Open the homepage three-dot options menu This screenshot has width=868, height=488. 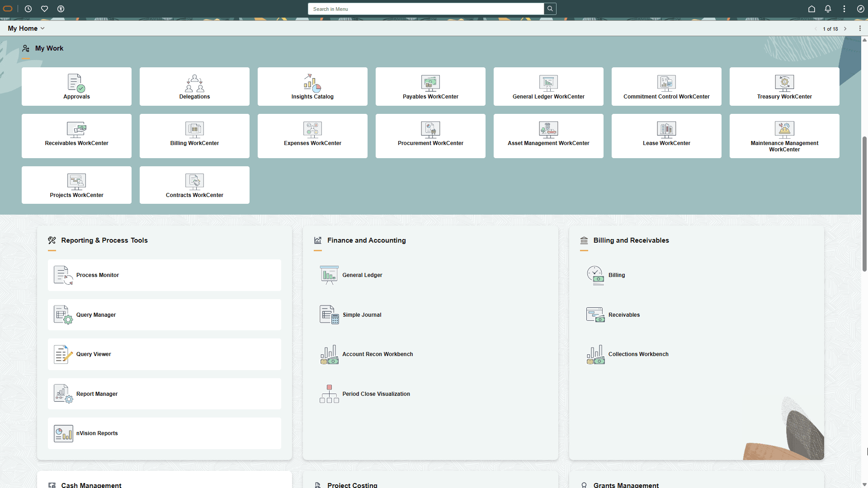coord(861,28)
